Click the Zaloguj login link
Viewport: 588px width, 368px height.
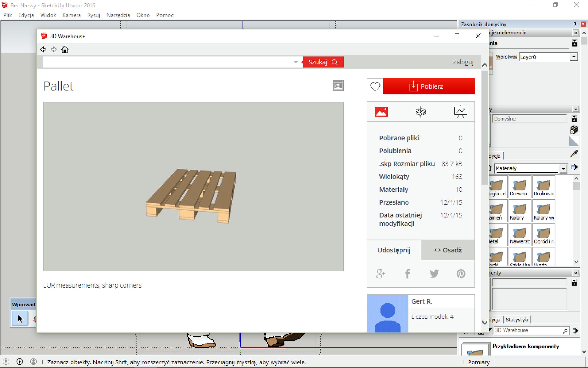click(x=463, y=62)
